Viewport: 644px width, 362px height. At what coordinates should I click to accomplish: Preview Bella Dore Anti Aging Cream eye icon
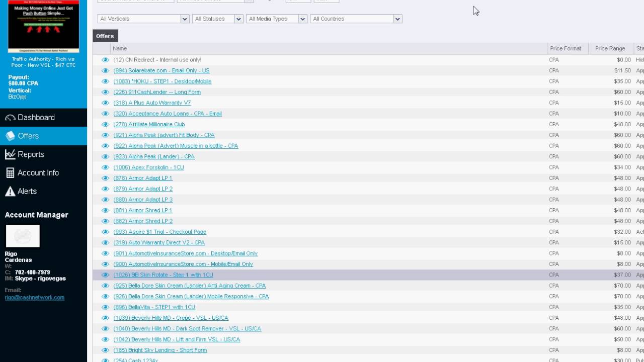105,286
